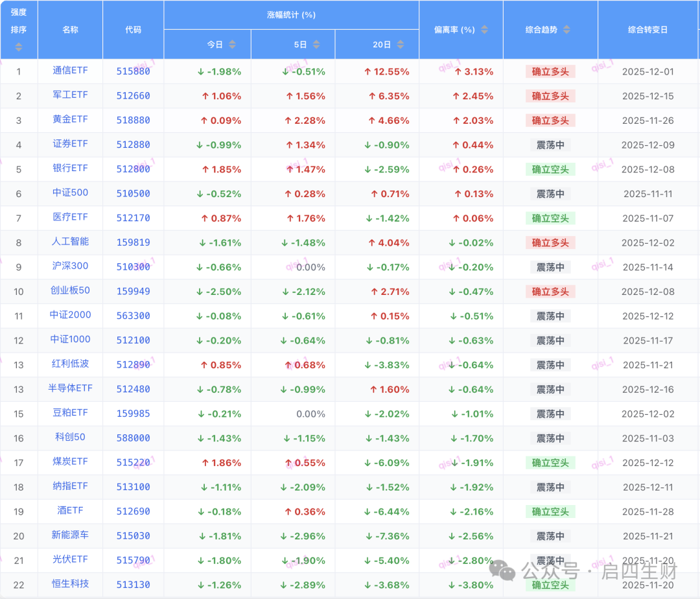This screenshot has height=599, width=700.
Task: Click the sort icon on 今日 column
Action: (231, 45)
